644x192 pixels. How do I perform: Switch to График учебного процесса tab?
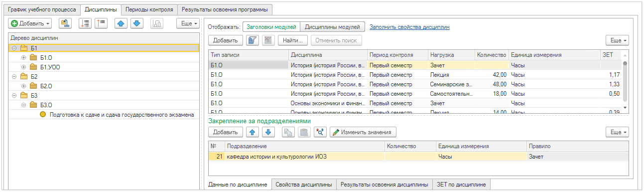pos(42,9)
